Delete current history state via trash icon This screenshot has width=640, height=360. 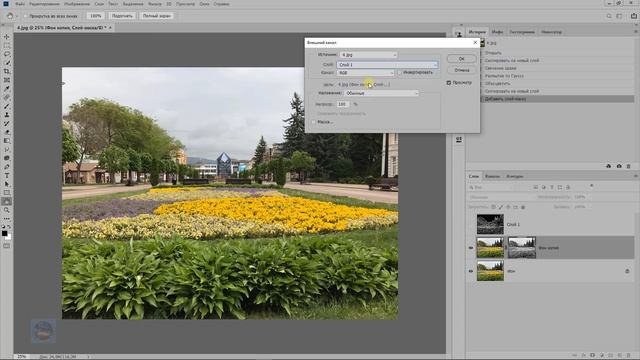point(629,166)
